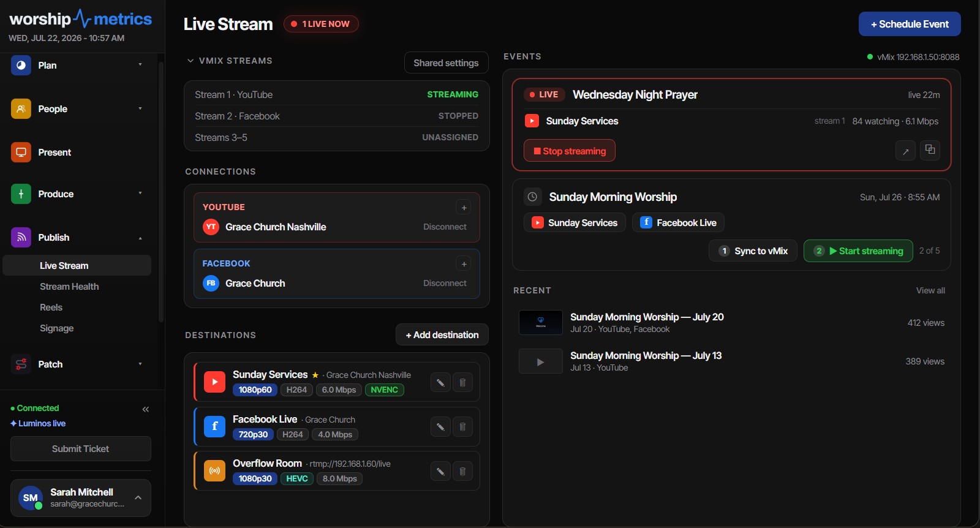Screen dimensions: 980x528
Task: Expand the People menu arrow
Action: pyautogui.click(x=140, y=108)
